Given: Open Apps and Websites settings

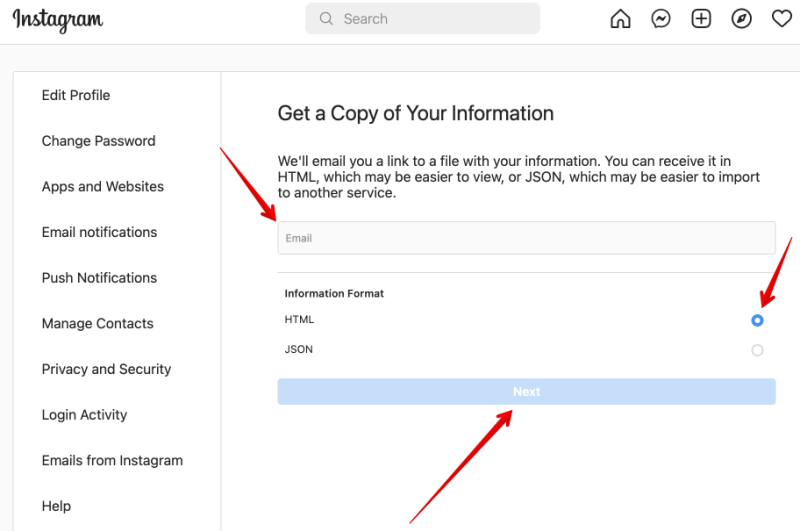Looking at the screenshot, I should 103,187.
